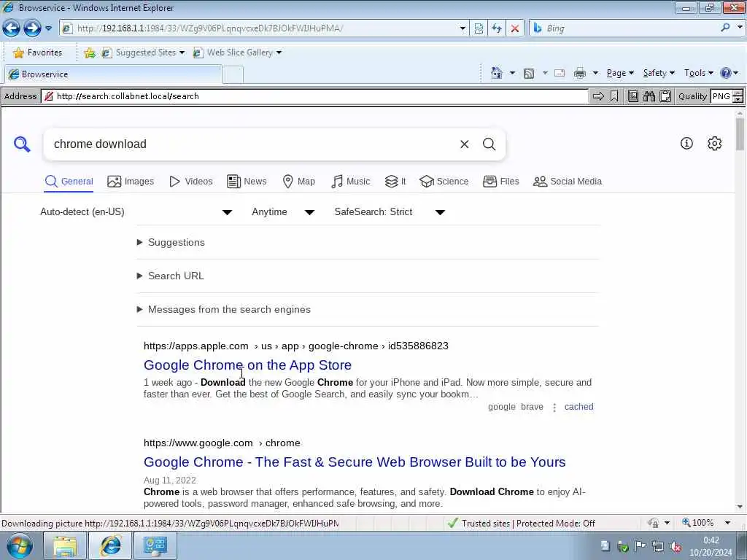This screenshot has height=560, width=747.
Task: Click the Compatibility View icon in the address bar
Action: (479, 28)
